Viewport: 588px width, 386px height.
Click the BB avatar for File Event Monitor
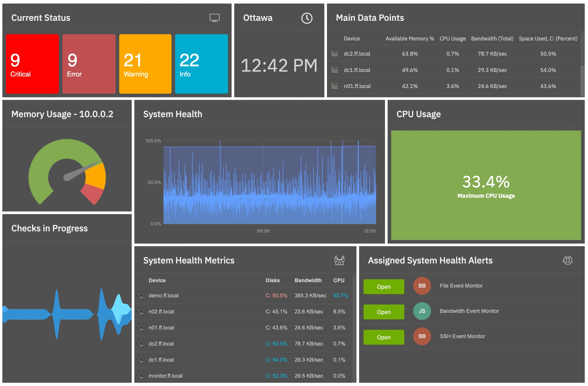tap(422, 286)
